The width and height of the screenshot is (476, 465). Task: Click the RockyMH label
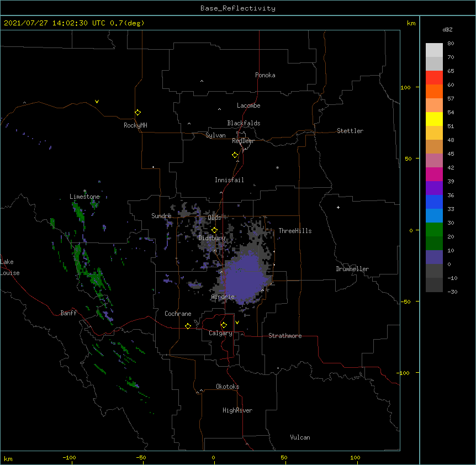pos(135,125)
